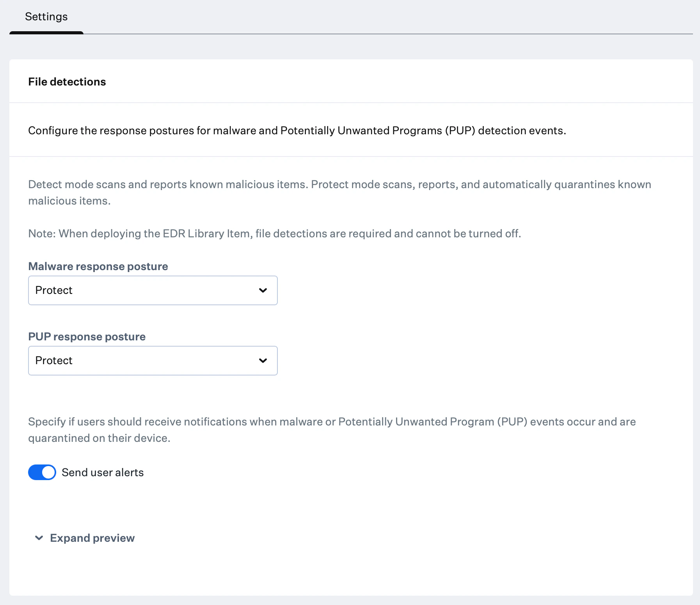Image resolution: width=700 pixels, height=605 pixels.
Task: Click the File detections section header
Action: click(67, 81)
